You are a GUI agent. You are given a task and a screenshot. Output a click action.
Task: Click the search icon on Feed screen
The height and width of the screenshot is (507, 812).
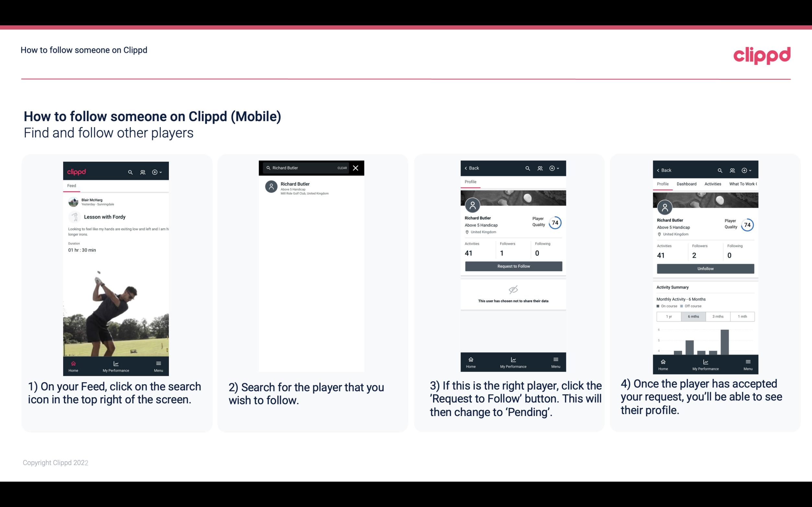tap(130, 171)
